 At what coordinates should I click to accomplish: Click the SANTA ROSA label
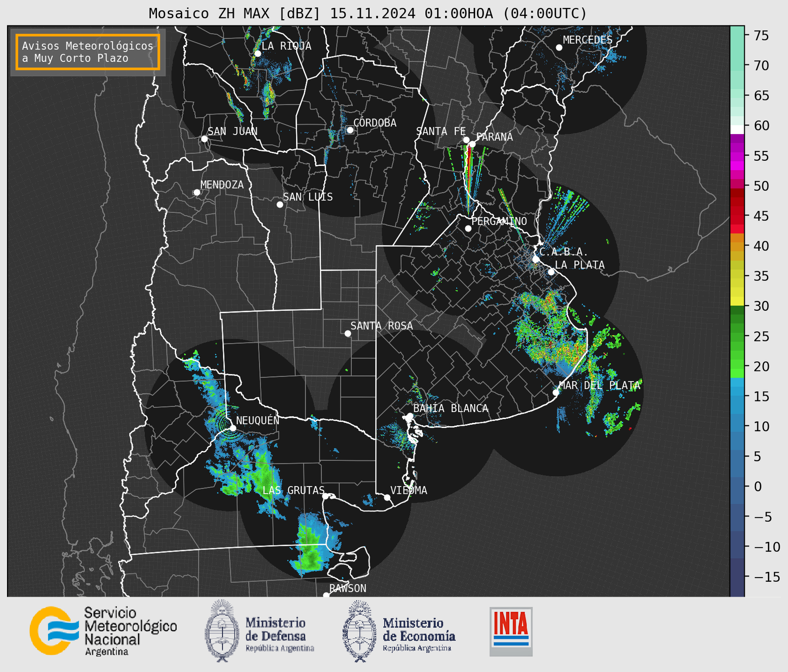(x=382, y=326)
